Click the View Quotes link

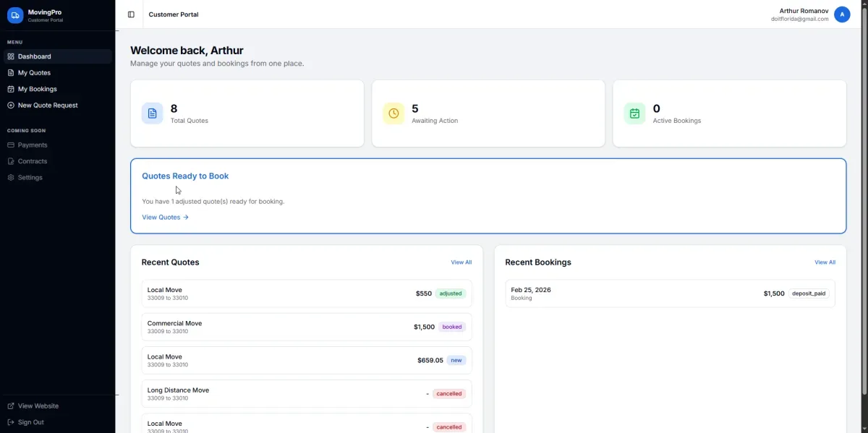pyautogui.click(x=165, y=217)
